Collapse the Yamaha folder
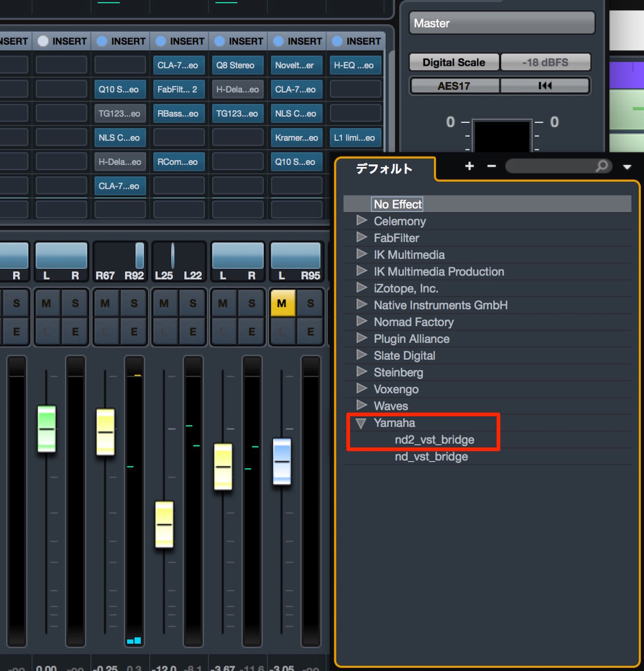Screen dimensions: 644x671 click(361, 423)
